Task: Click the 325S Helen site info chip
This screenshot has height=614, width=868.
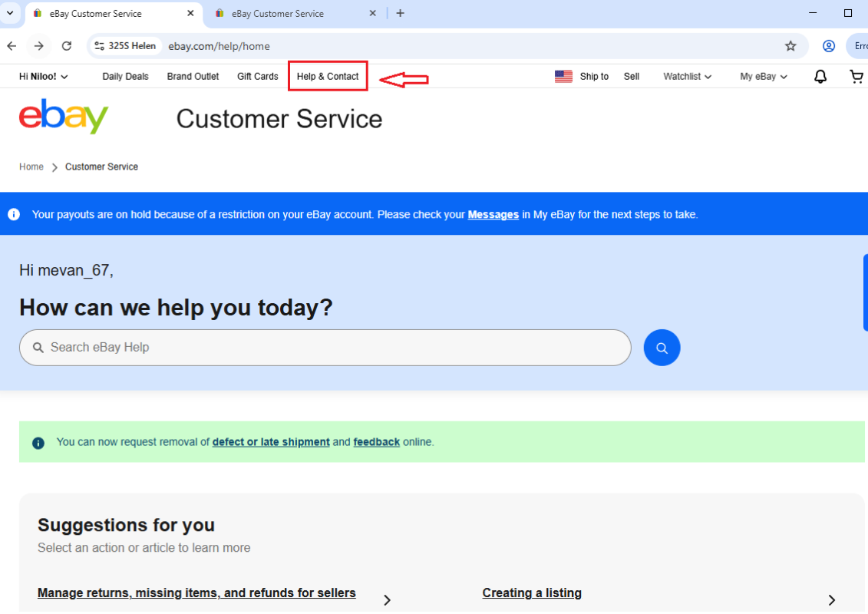Action: [x=125, y=46]
